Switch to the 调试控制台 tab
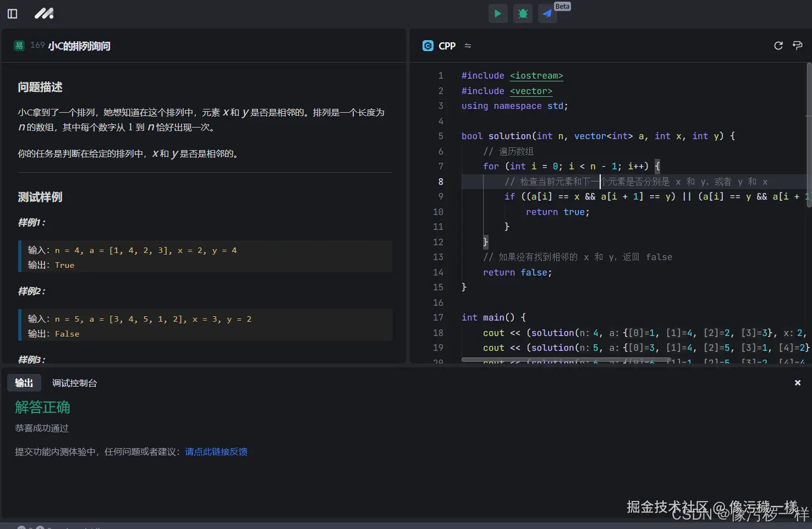 click(74, 383)
